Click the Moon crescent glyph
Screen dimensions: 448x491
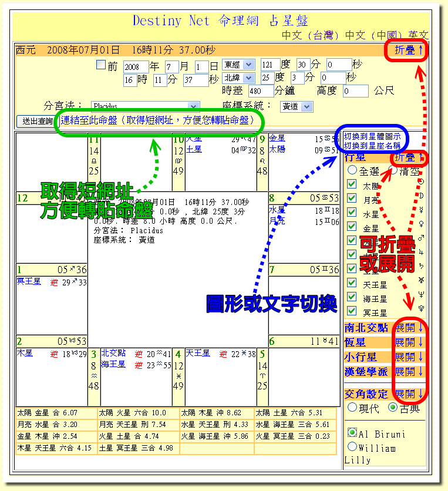(422, 196)
